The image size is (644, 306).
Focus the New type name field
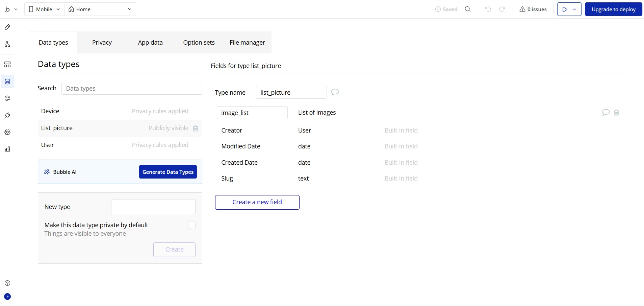(x=153, y=207)
